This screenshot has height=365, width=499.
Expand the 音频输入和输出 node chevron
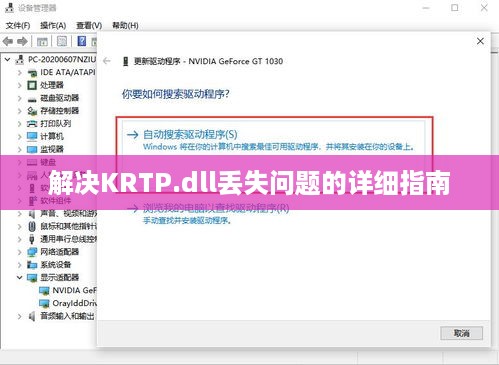pos(20,316)
